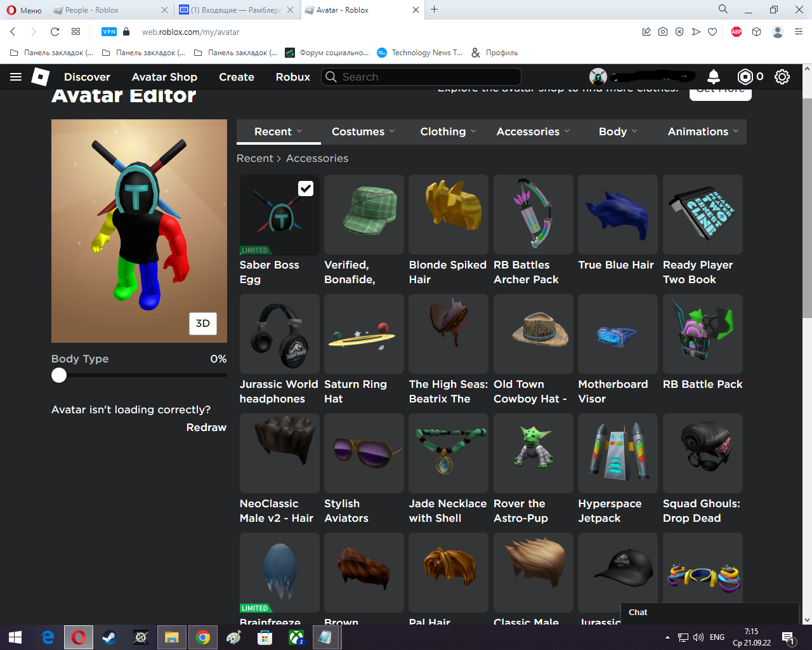Open the Technology News bookmark

coord(420,53)
